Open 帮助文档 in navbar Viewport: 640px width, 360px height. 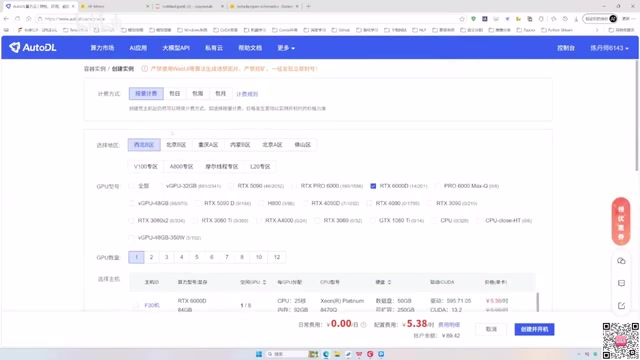click(x=250, y=48)
